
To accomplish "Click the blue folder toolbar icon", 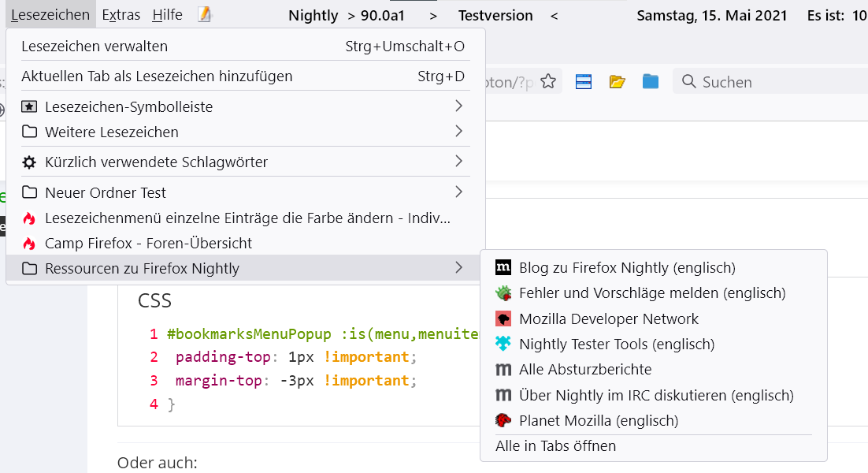I will click(x=650, y=82).
